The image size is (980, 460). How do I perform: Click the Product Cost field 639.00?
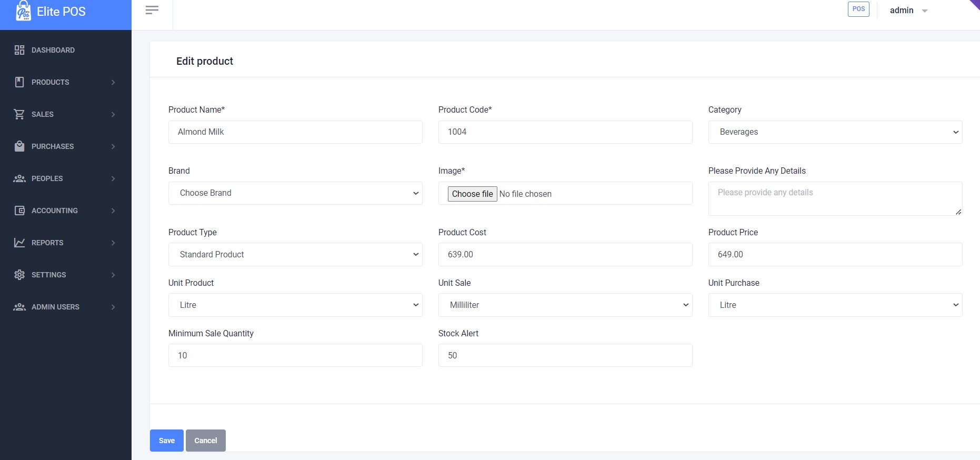565,254
